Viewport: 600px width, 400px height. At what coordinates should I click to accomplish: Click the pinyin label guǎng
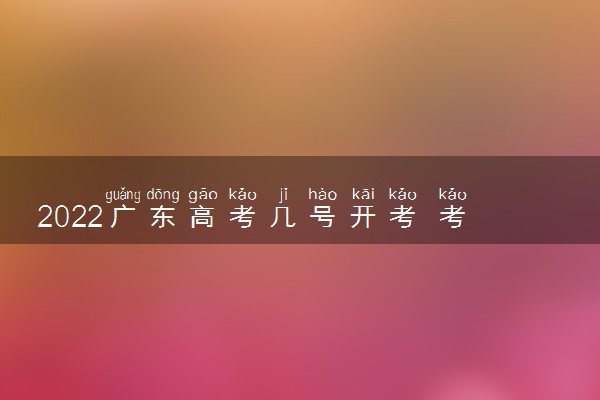122,195
